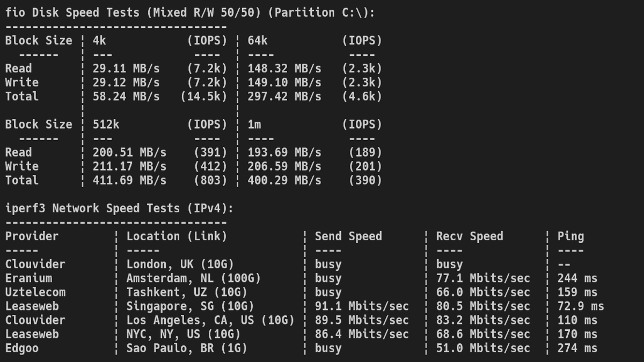Click Tashkent, UZ (10G) location
Screen dimensions: 644x362
click(x=187, y=292)
